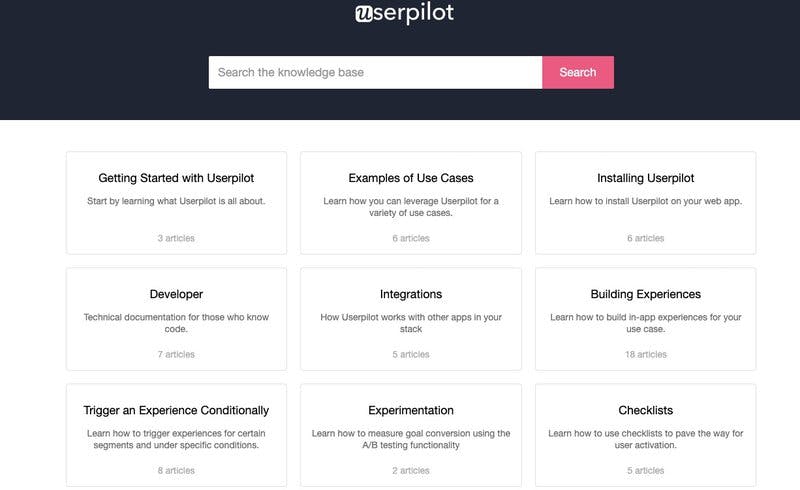The image size is (800, 490).
Task: Open Trigger an Experience Conditionally category
Action: pyautogui.click(x=176, y=410)
